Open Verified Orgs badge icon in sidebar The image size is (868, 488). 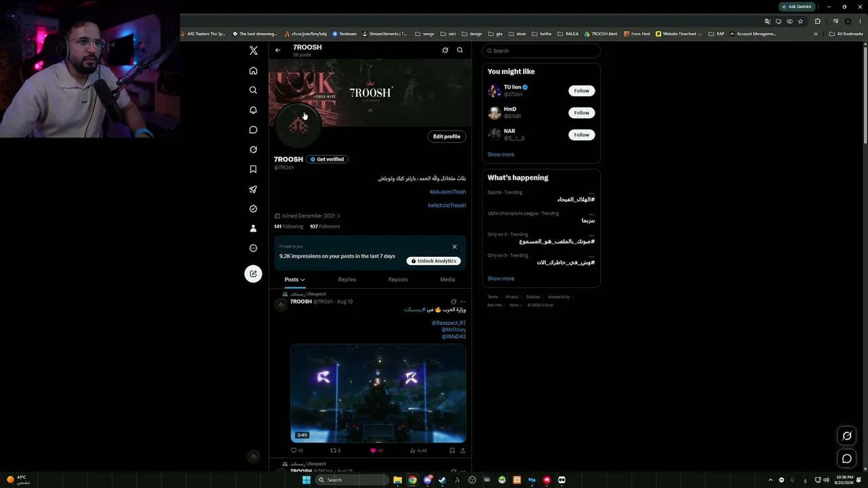point(253,209)
